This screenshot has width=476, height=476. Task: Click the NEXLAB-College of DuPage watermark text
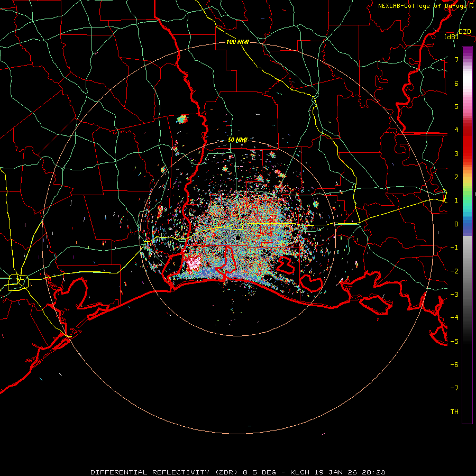click(425, 6)
